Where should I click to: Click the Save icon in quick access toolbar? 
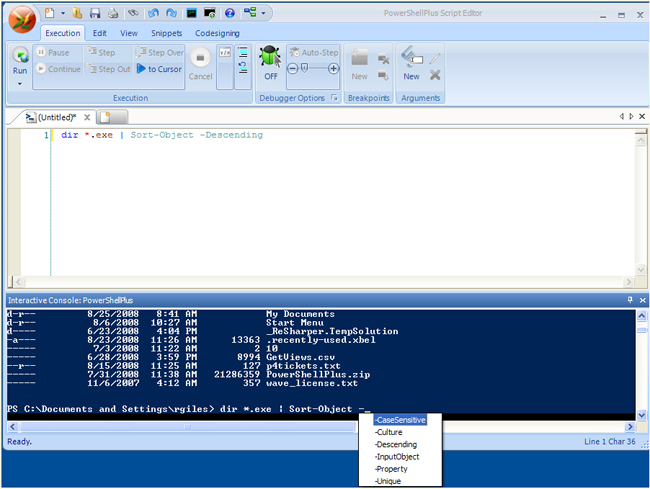[94, 13]
